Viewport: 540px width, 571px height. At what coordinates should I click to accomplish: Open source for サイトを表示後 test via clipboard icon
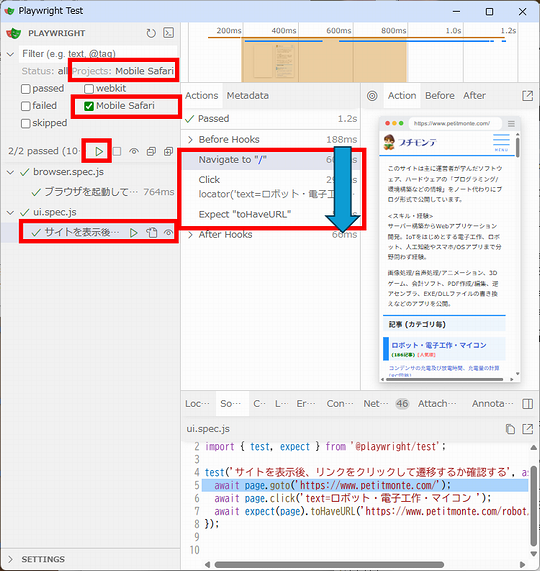click(151, 232)
